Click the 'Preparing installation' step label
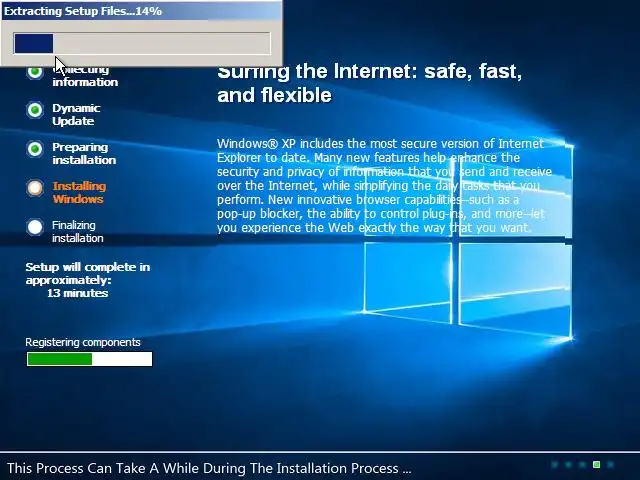 [84, 153]
